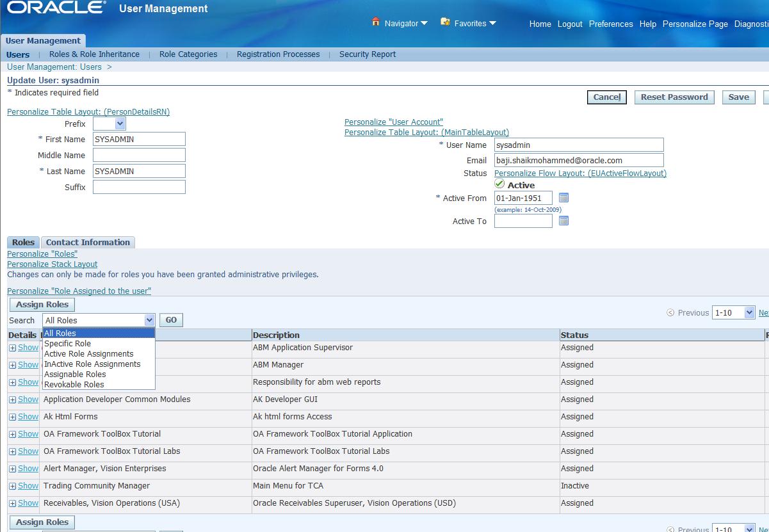Expand details for Trading Community Manager
This screenshot has height=532, width=769.
13,486
